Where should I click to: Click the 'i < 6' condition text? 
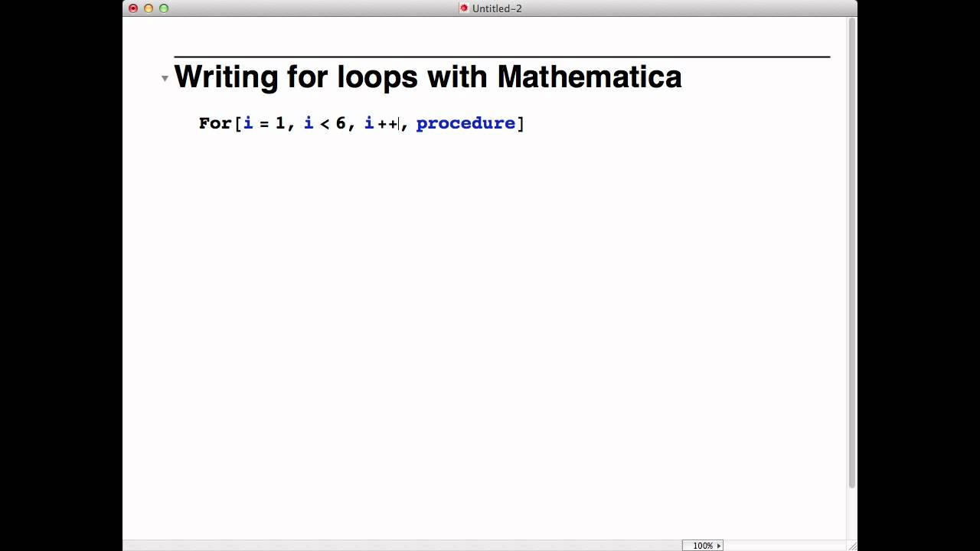[325, 123]
